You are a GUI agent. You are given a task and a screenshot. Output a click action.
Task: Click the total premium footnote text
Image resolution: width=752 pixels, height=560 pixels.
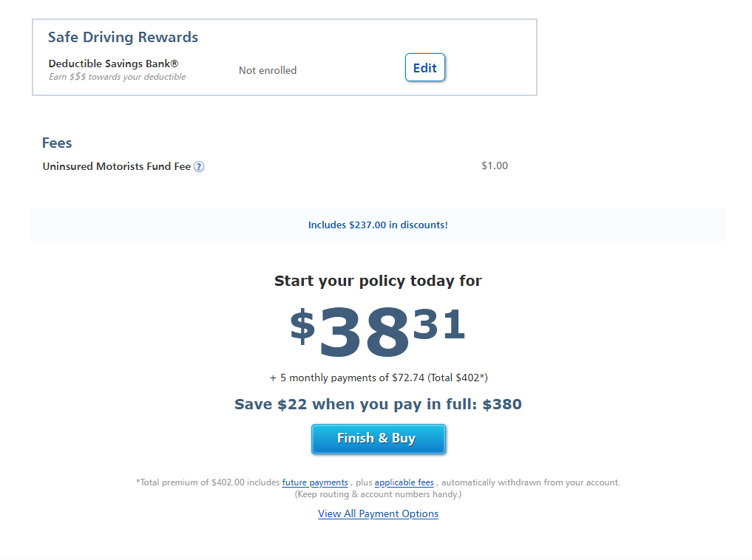378,482
